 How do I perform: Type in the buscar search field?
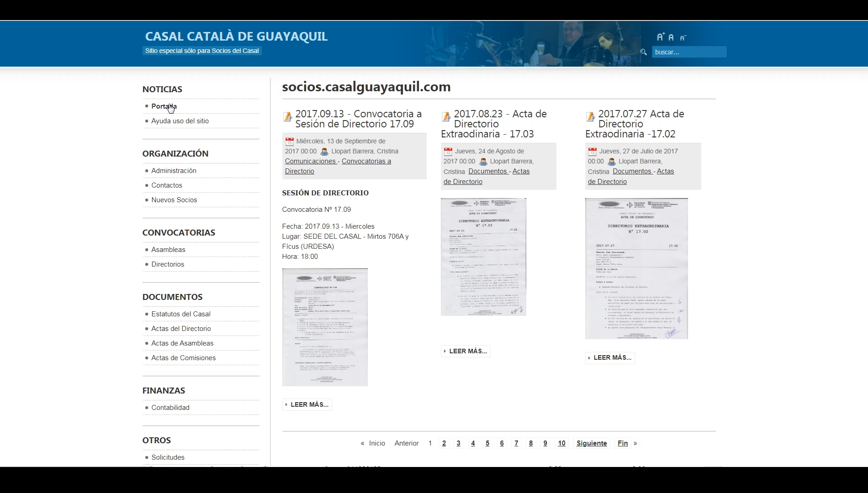pyautogui.click(x=688, y=52)
